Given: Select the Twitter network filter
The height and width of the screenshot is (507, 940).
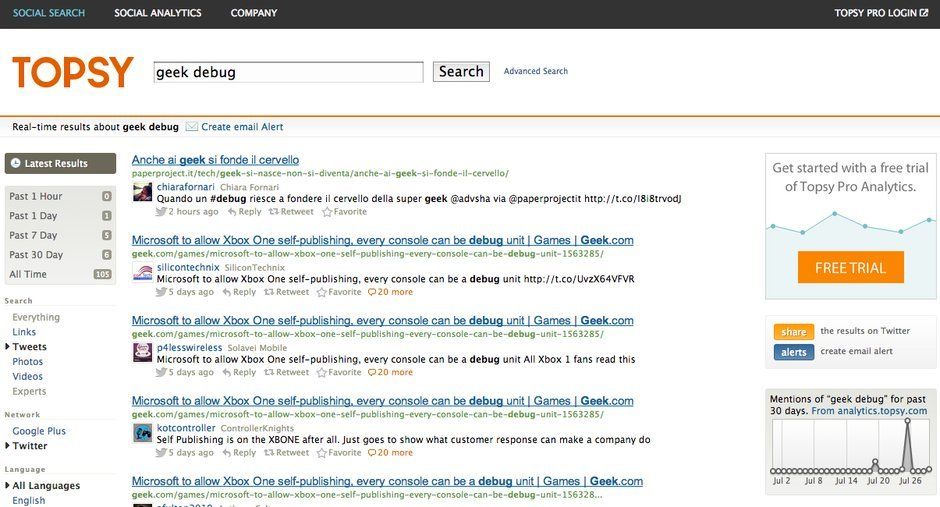Looking at the screenshot, I should coord(30,446).
